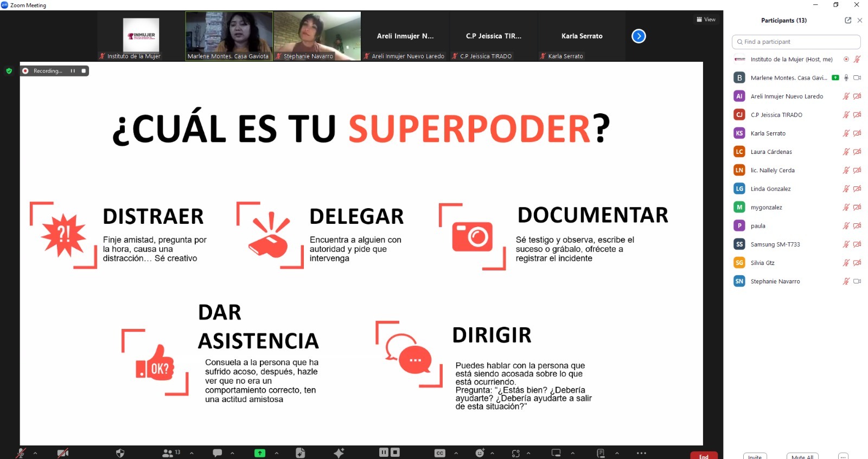This screenshot has height=459, width=868.
Task: Open the Chat panel icon
Action: coord(218,453)
